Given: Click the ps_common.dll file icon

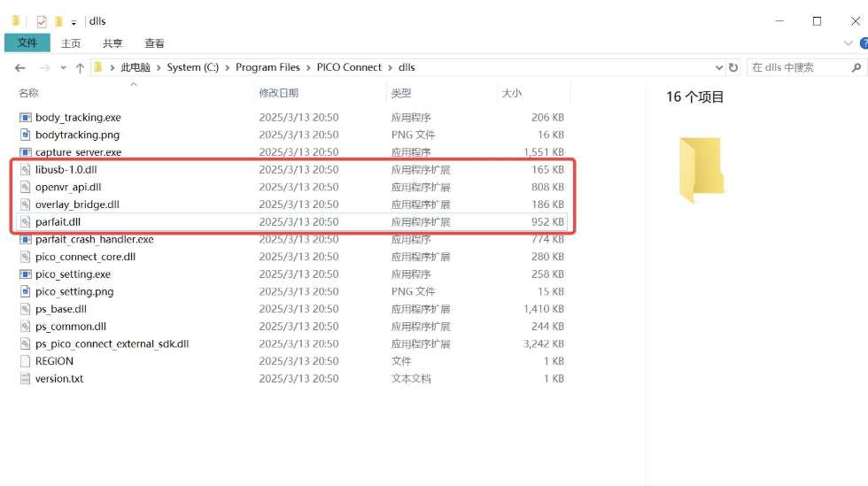Looking at the screenshot, I should pos(25,327).
